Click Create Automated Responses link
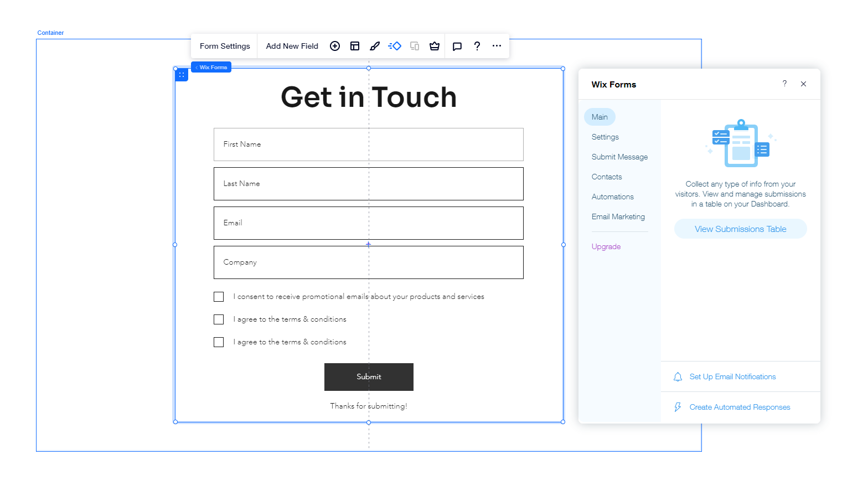The width and height of the screenshot is (868, 480). coord(740,407)
